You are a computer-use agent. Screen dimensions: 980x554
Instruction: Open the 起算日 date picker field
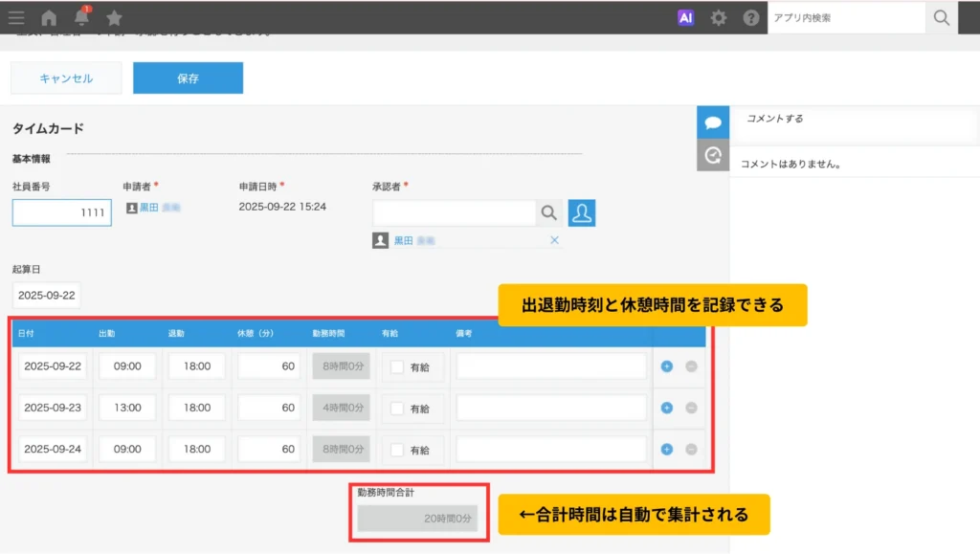pyautogui.click(x=47, y=295)
